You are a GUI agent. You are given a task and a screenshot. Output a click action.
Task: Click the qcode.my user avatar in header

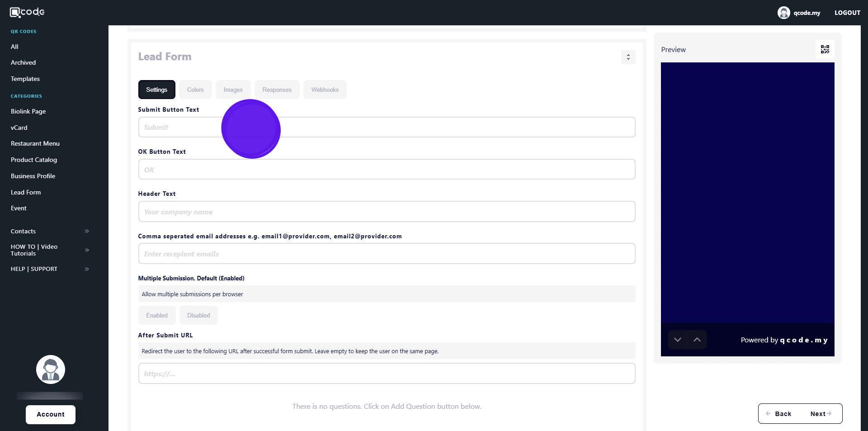783,13
